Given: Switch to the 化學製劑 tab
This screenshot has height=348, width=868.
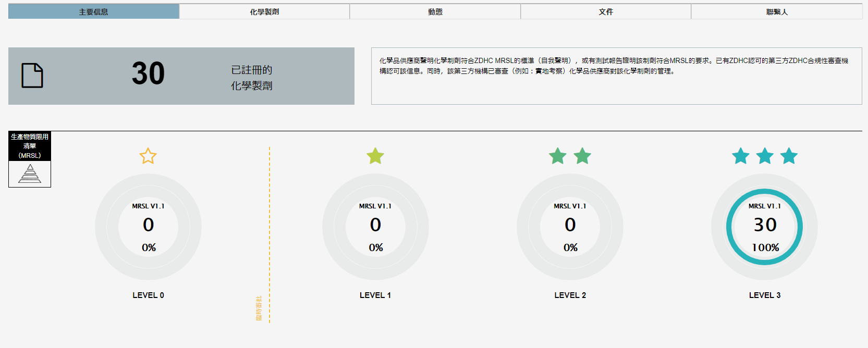Looking at the screenshot, I should [x=264, y=11].
